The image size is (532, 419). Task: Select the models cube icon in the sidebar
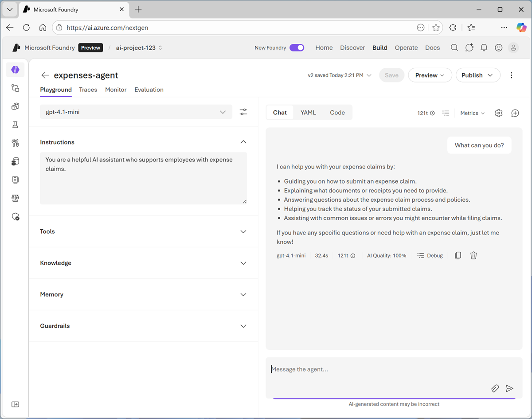click(x=16, y=106)
